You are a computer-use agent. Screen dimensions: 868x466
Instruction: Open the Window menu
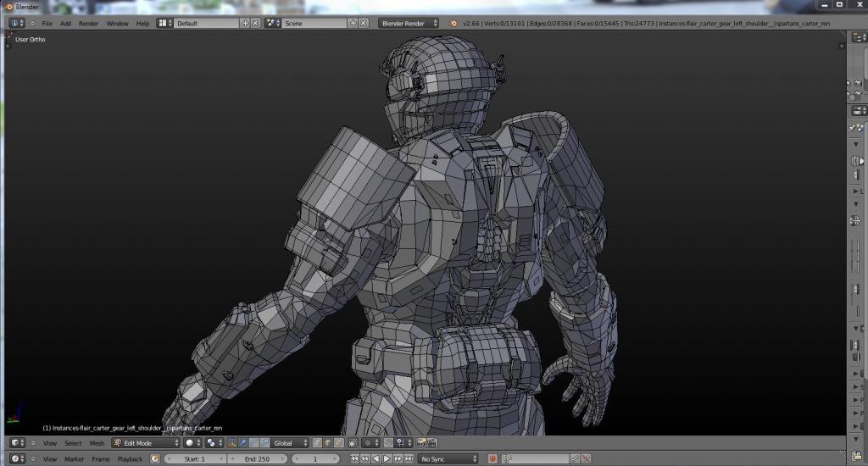coord(117,23)
